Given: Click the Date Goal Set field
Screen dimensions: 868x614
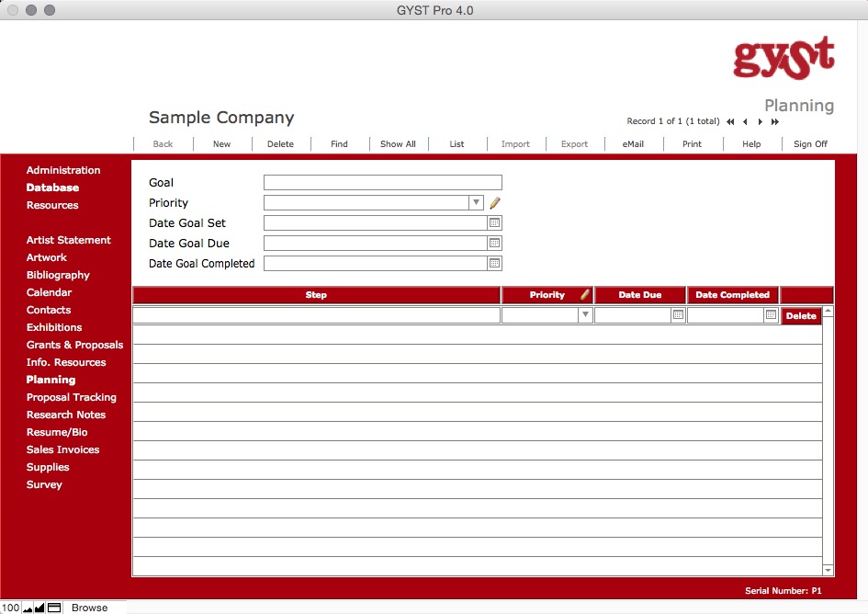Looking at the screenshot, I should point(376,222).
